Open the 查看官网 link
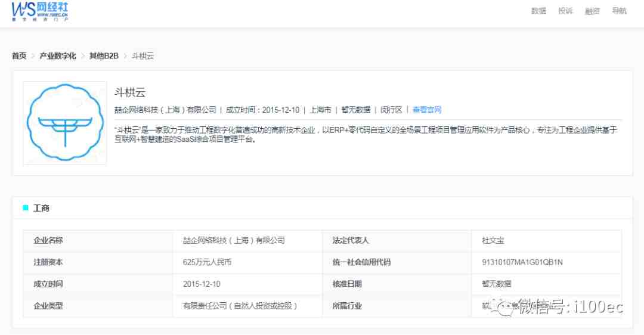 click(427, 110)
